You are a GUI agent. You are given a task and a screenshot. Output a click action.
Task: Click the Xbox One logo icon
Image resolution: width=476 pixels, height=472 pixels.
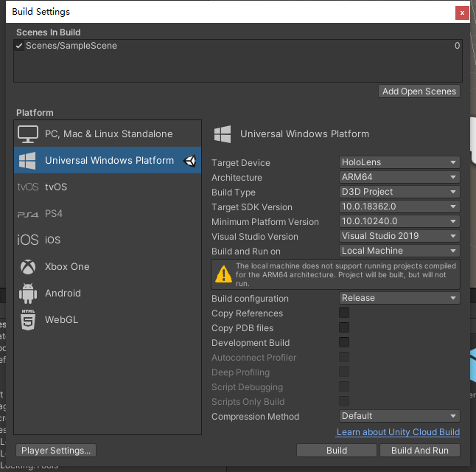coord(28,267)
